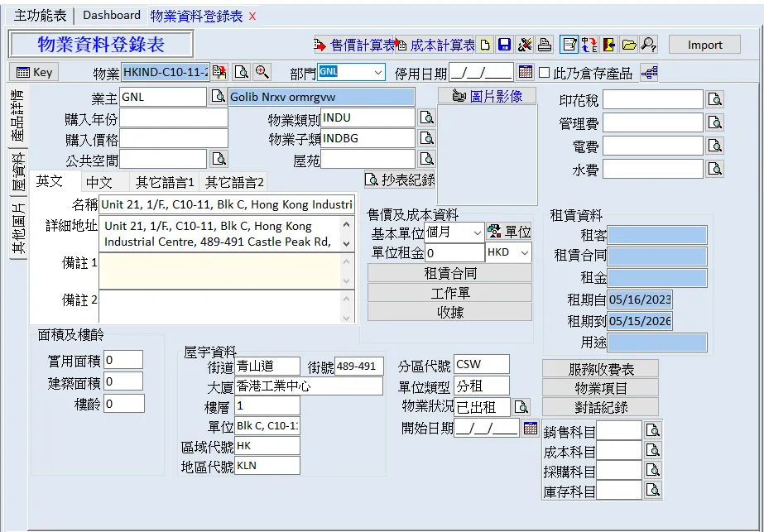764x532 pixels.
Task: Click the open folder icon in toolbar
Action: [x=629, y=45]
